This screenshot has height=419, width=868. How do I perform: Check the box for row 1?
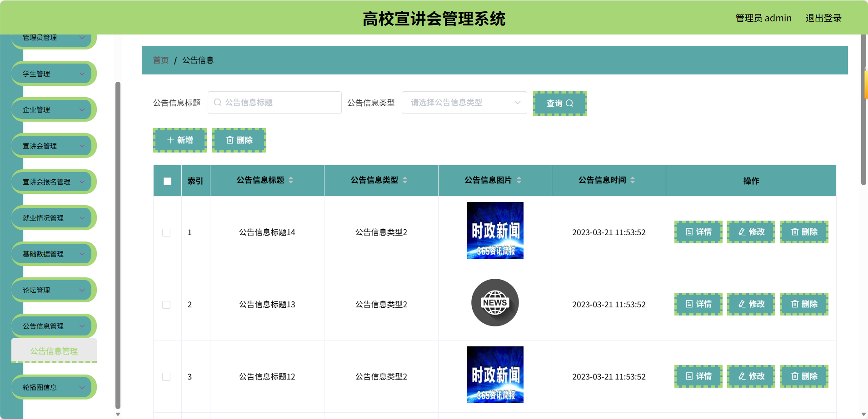(x=166, y=232)
